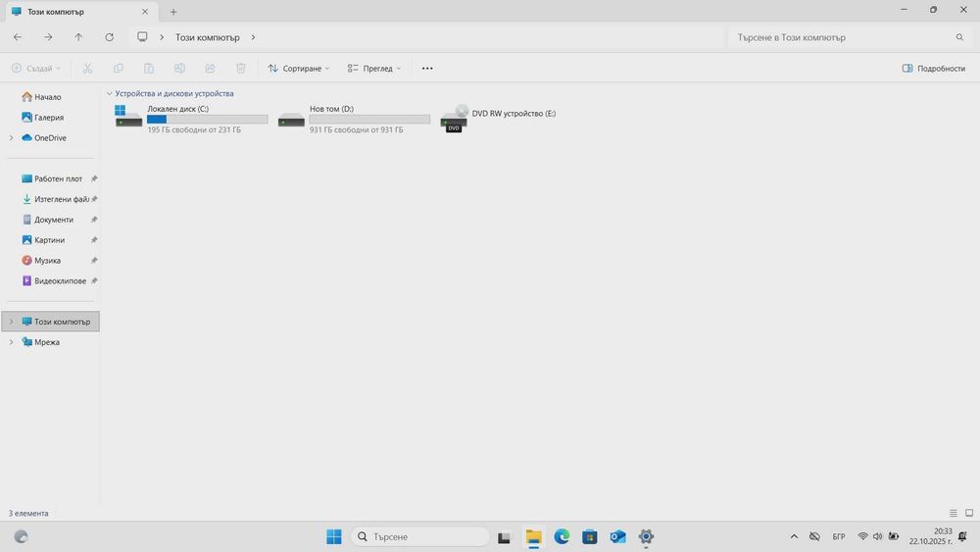Open the clock showing 20:33 on the taskbar
Screen dimensions: 980x552
click(x=931, y=536)
